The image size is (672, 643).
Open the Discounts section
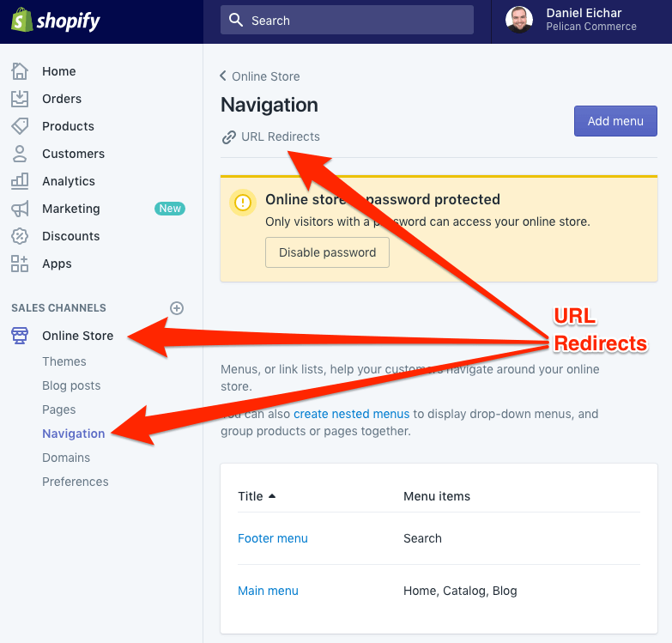pyautogui.click(x=70, y=236)
